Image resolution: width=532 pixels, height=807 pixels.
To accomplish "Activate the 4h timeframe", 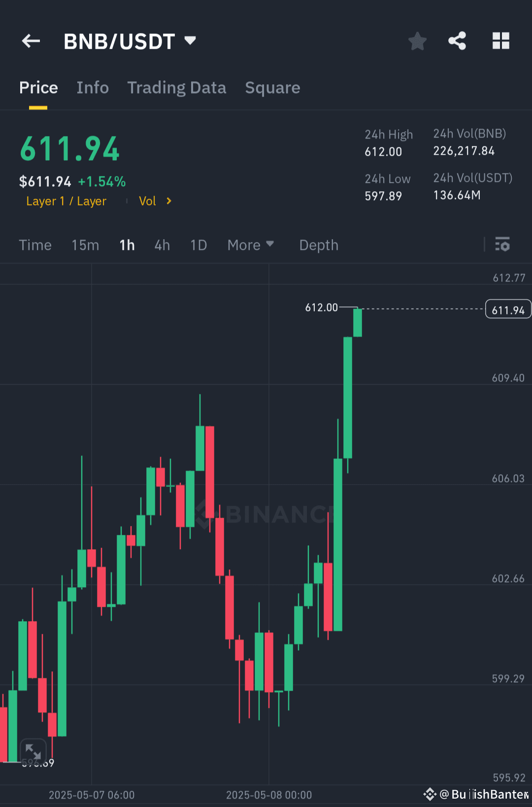I will click(162, 245).
